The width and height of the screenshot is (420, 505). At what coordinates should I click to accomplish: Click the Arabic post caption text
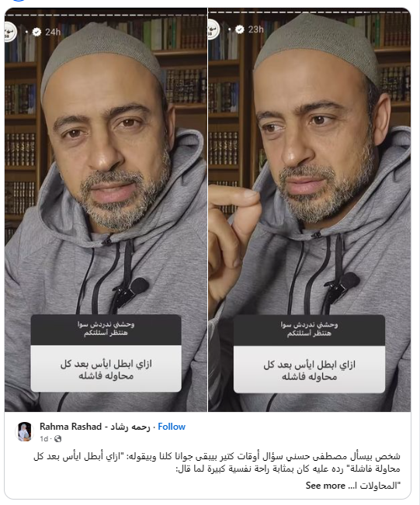217,462
